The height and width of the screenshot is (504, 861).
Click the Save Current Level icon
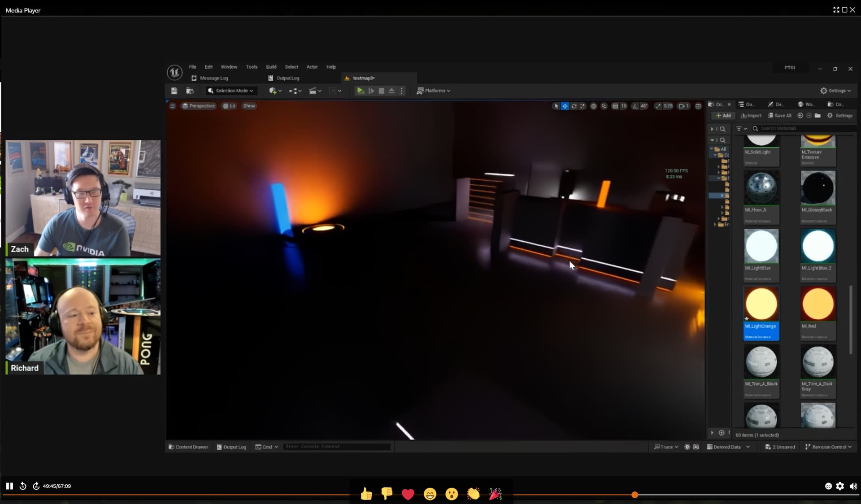(x=174, y=91)
